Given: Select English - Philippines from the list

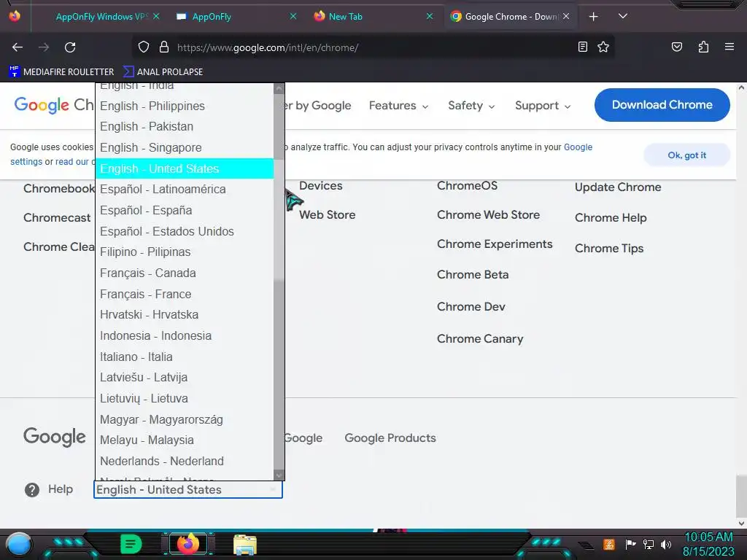Looking at the screenshot, I should [185, 106].
